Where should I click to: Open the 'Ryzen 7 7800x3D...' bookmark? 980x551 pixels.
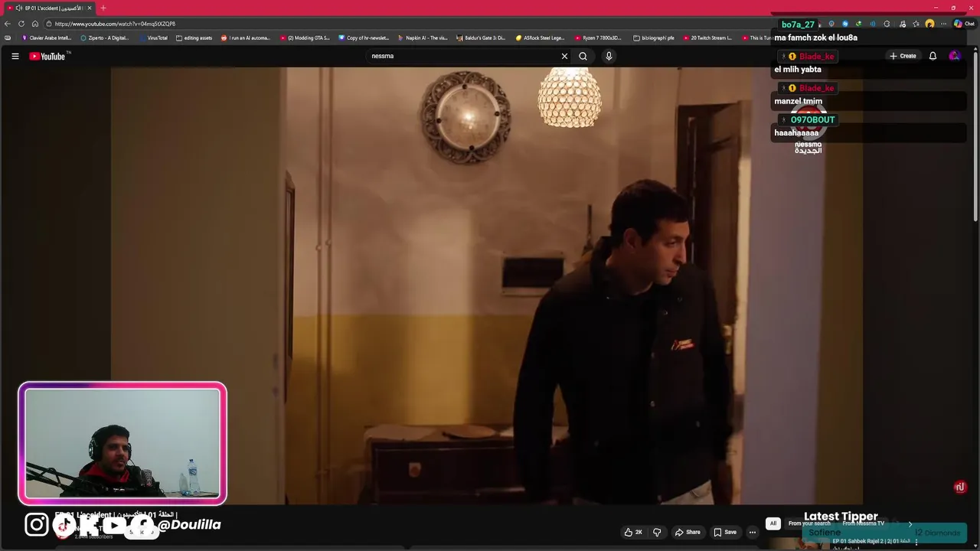click(599, 37)
